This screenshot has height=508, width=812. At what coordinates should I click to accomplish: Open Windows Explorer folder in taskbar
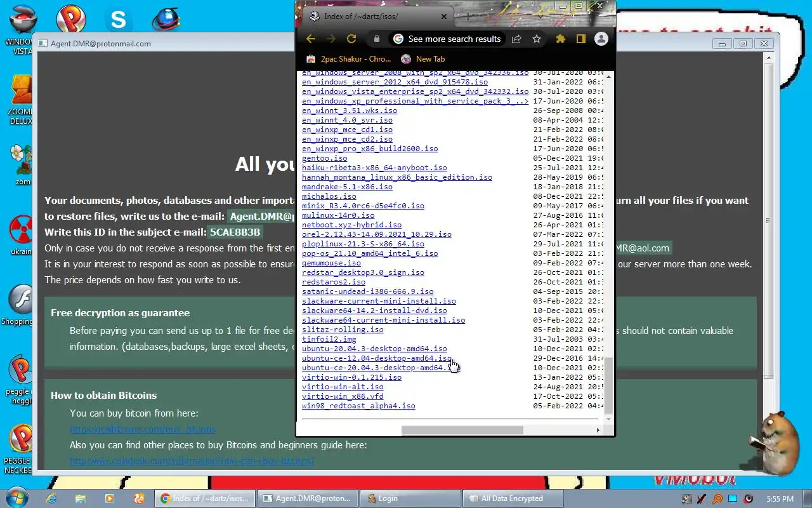(81, 498)
